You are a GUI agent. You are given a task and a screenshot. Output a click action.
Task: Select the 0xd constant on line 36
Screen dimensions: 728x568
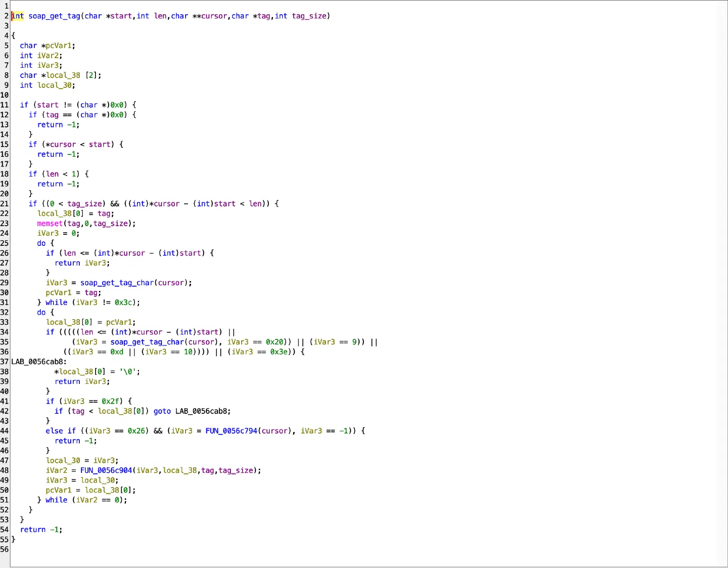pyautogui.click(x=117, y=352)
